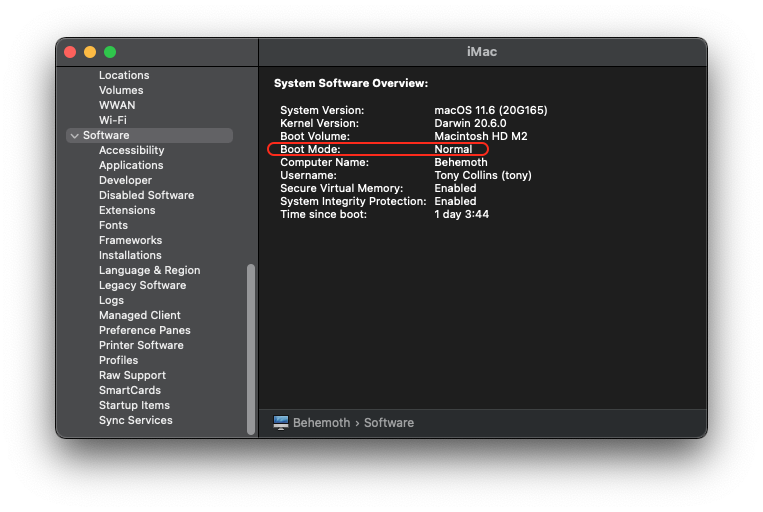Zoom the window with green button

click(x=110, y=52)
